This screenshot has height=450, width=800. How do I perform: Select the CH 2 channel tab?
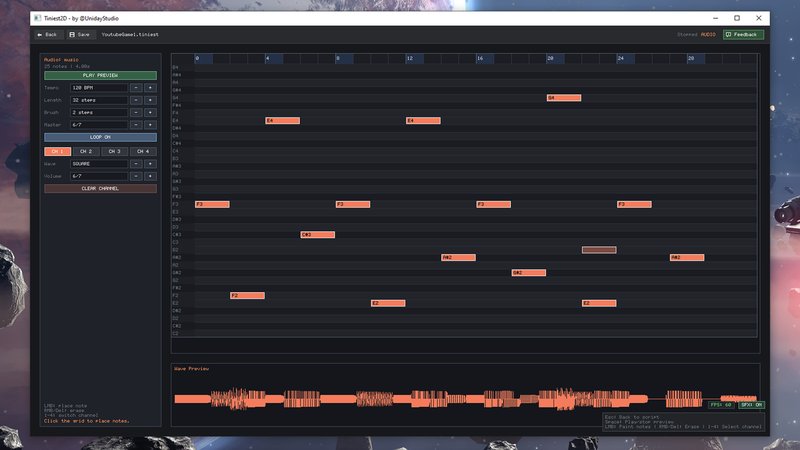tap(86, 152)
